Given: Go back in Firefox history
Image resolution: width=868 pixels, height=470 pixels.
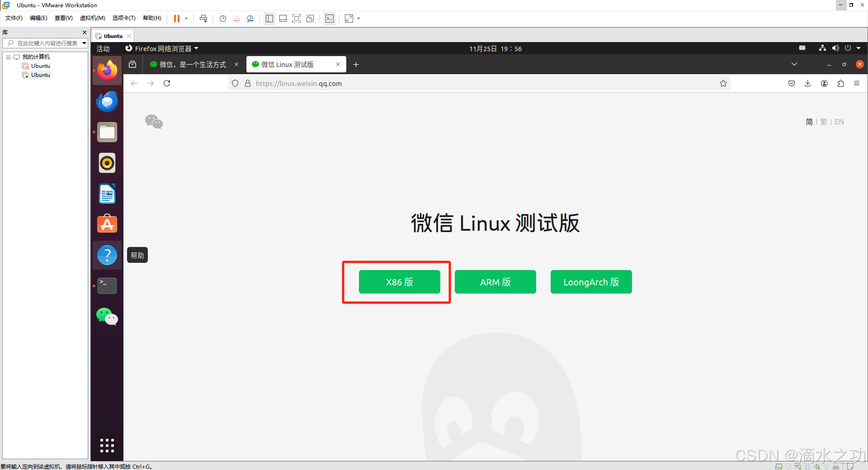Looking at the screenshot, I should [134, 83].
